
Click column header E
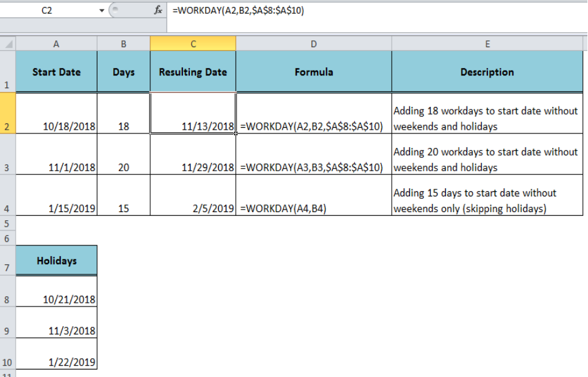tap(487, 44)
